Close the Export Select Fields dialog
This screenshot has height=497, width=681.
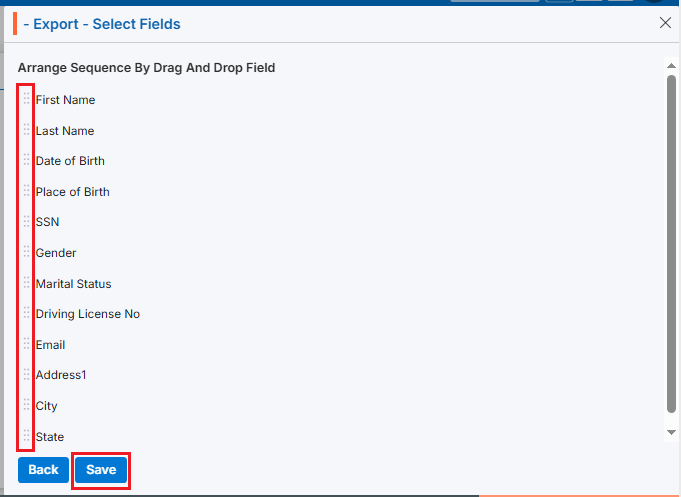665,23
